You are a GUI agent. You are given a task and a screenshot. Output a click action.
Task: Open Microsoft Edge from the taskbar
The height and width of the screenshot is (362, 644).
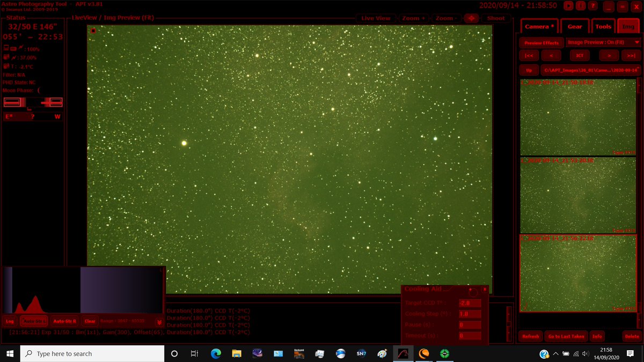pos(216,353)
